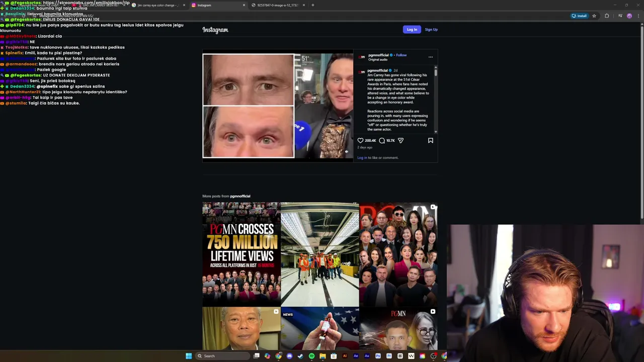Switch to the 'Jim carrey eye color change' tab
644x362 pixels.
coord(158,5)
